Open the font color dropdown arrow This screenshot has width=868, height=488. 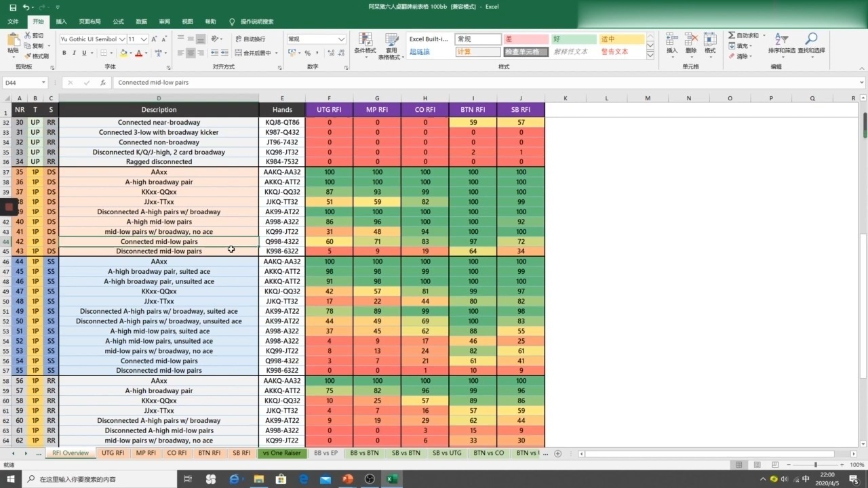click(146, 53)
